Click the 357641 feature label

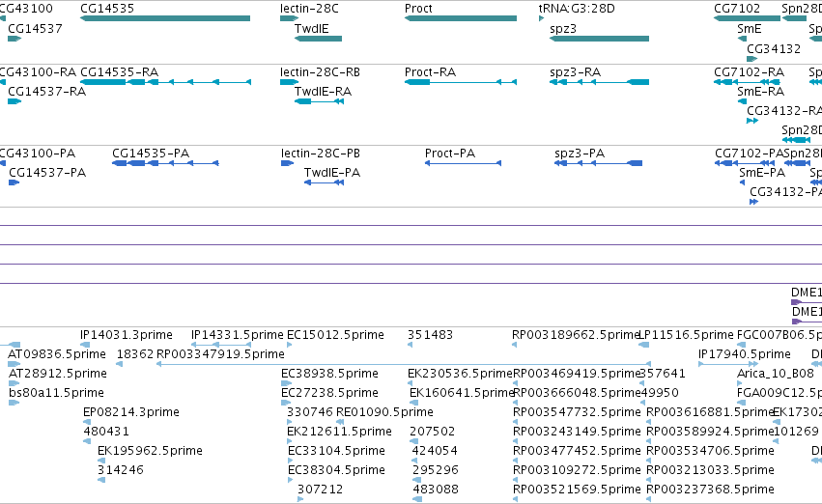tap(663, 373)
